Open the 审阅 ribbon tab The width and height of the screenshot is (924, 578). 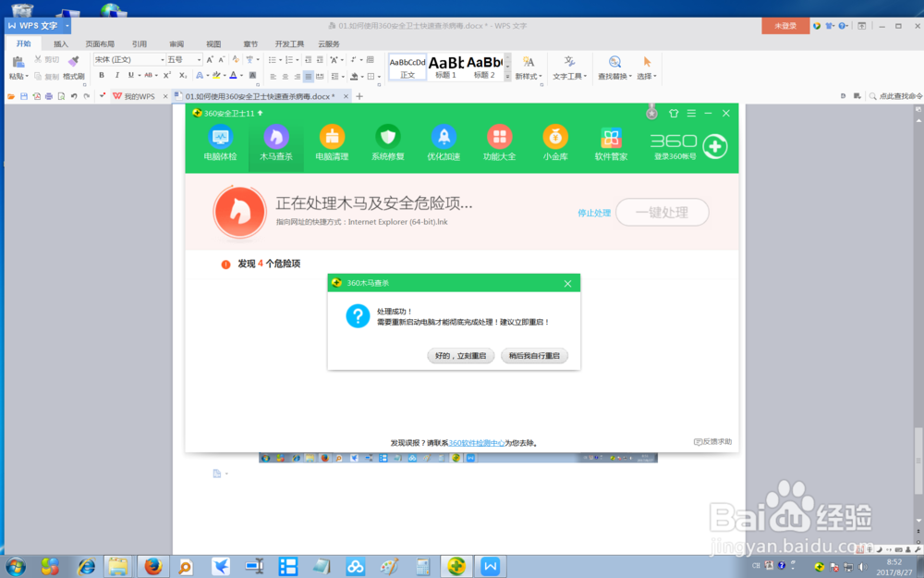pyautogui.click(x=176, y=43)
